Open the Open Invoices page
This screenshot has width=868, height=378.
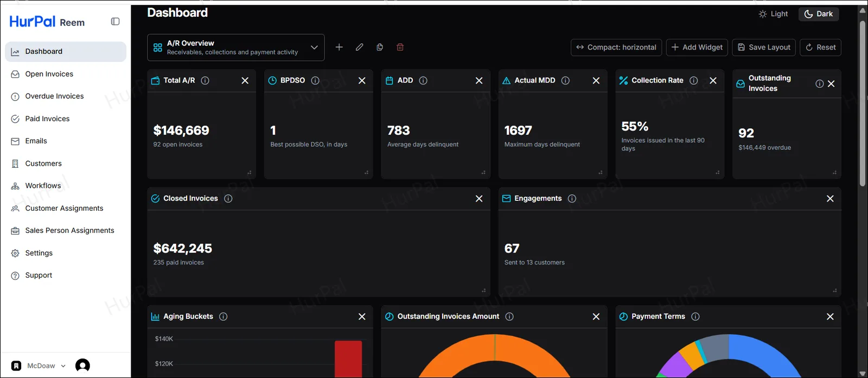tap(66, 74)
